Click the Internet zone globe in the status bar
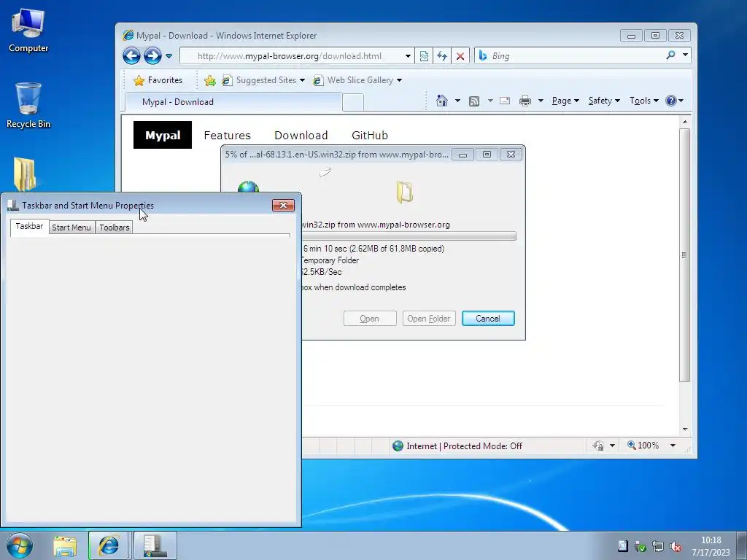The image size is (747, 560). point(398,446)
